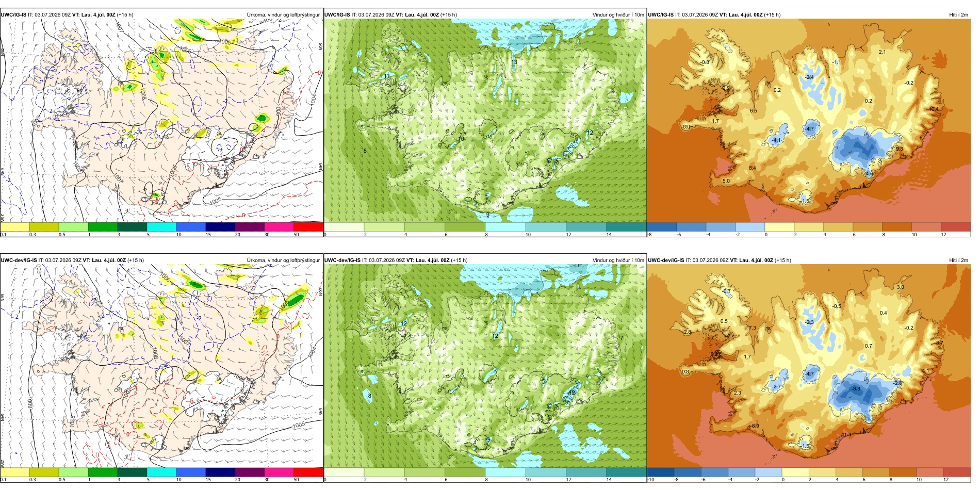Screen dimensions: 980x490
Task: Click the -2.7 temperature value on bottom map
Action: (776, 386)
